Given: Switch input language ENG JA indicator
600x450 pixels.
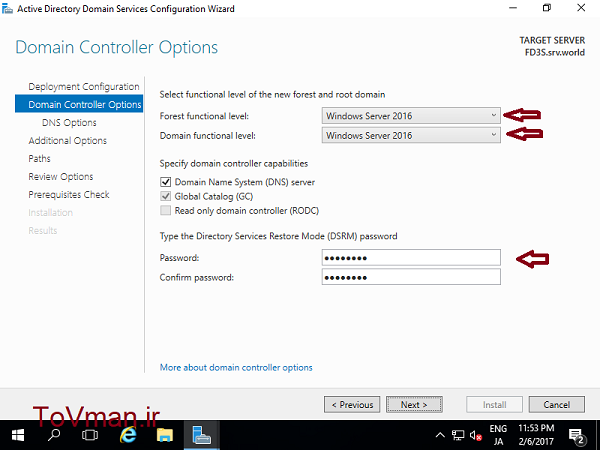Looking at the screenshot, I should 498,435.
